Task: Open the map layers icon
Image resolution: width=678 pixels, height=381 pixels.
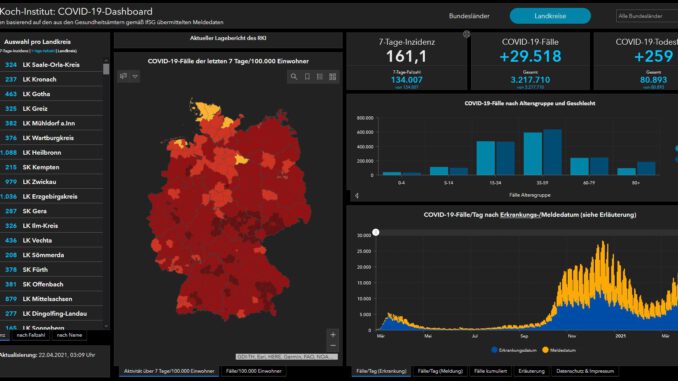Action: (x=123, y=76)
